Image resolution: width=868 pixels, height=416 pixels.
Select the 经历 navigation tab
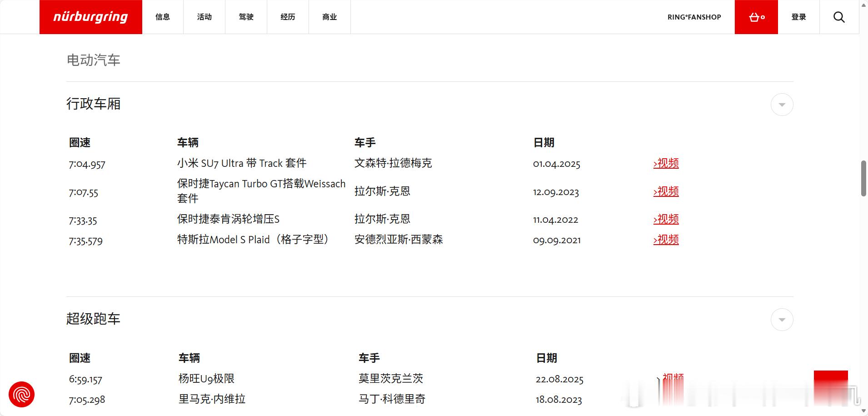click(x=287, y=17)
